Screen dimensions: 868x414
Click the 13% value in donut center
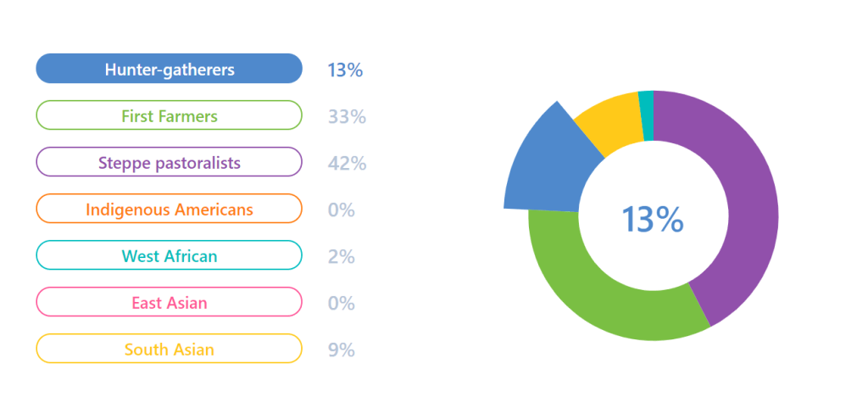coord(653,219)
